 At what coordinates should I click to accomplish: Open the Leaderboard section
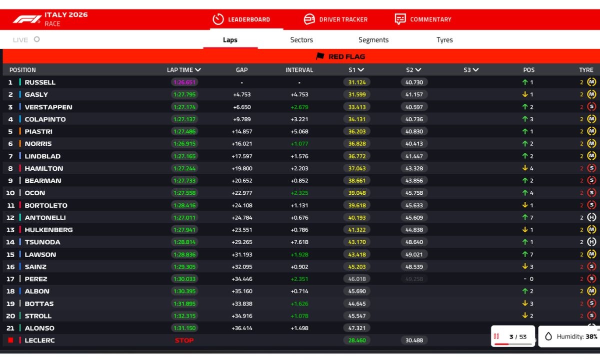(249, 19)
